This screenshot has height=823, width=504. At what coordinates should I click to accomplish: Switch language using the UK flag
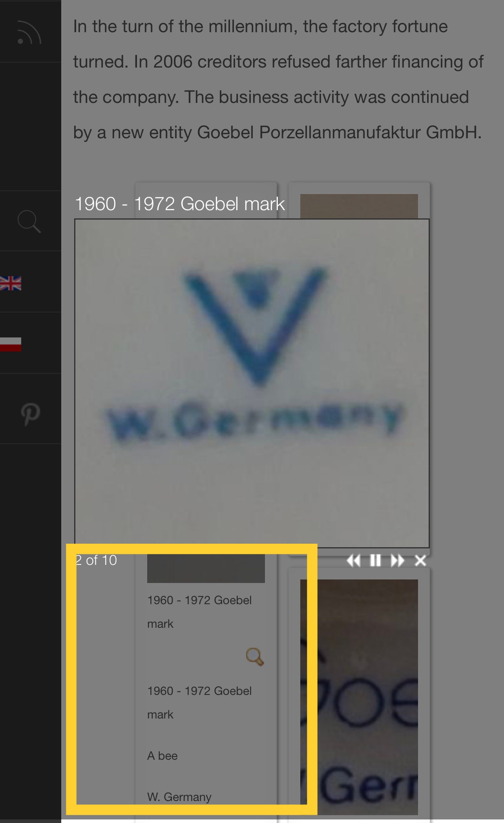click(11, 283)
